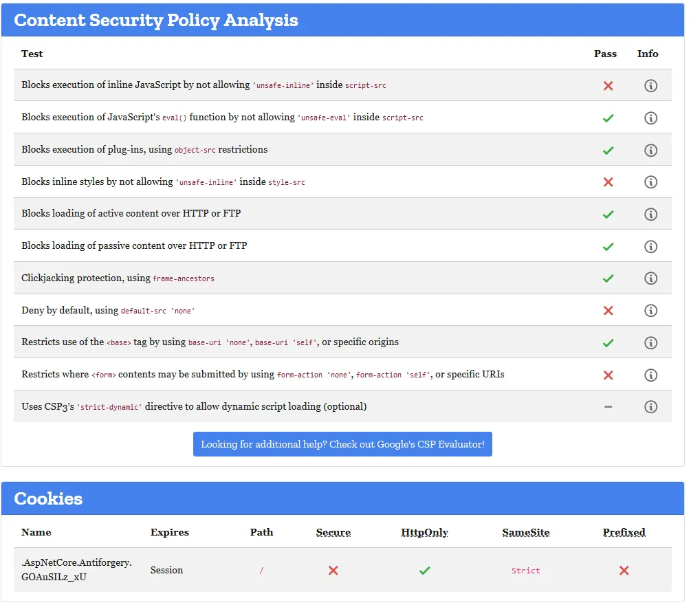Click the Prefixed column header
This screenshot has height=616, width=691.
click(x=624, y=532)
